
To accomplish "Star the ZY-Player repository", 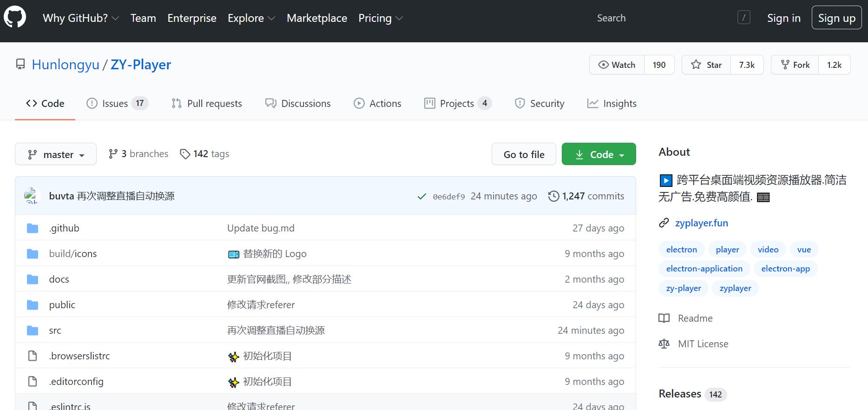I will click(706, 65).
